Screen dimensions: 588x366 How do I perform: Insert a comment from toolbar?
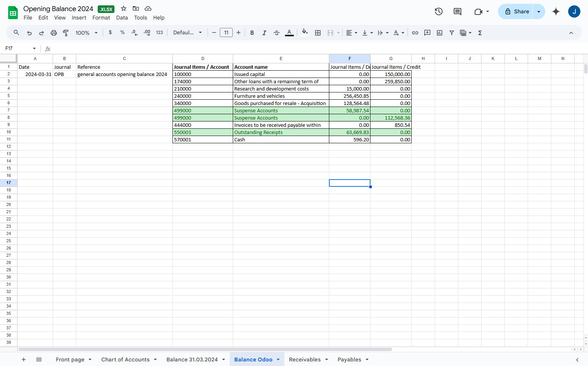point(427,33)
